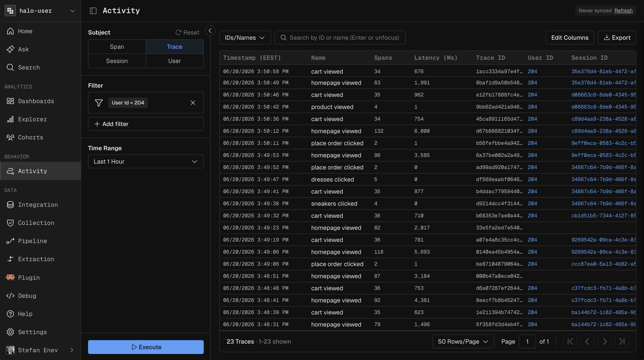Sort by the Timestamp (EEST) column header
This screenshot has width=644, height=360.
(252, 58)
